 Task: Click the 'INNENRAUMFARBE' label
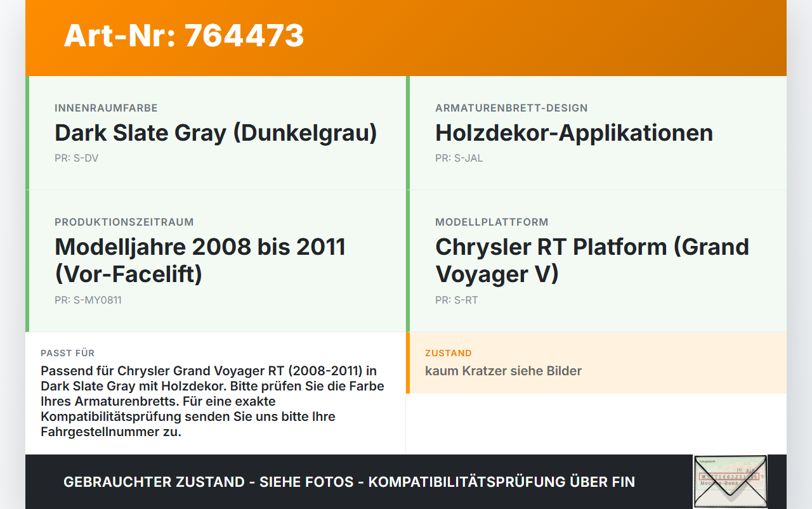106,108
